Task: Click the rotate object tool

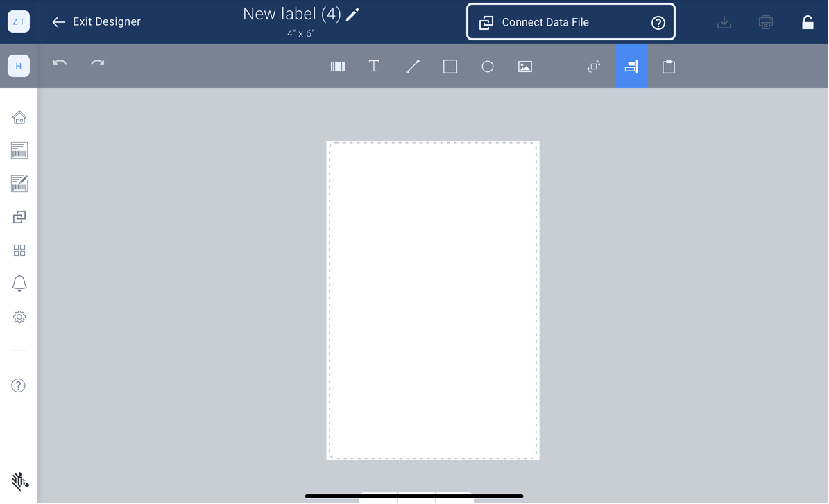Action: coord(593,66)
